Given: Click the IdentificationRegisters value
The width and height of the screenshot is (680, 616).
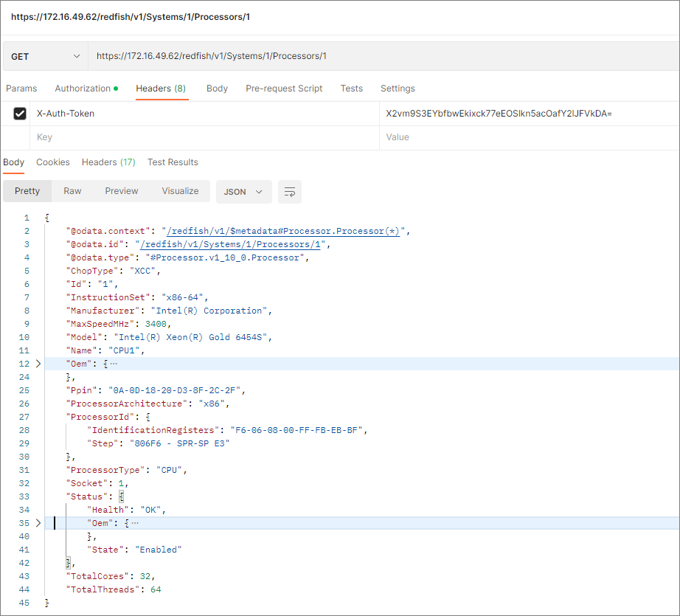Looking at the screenshot, I should point(296,430).
